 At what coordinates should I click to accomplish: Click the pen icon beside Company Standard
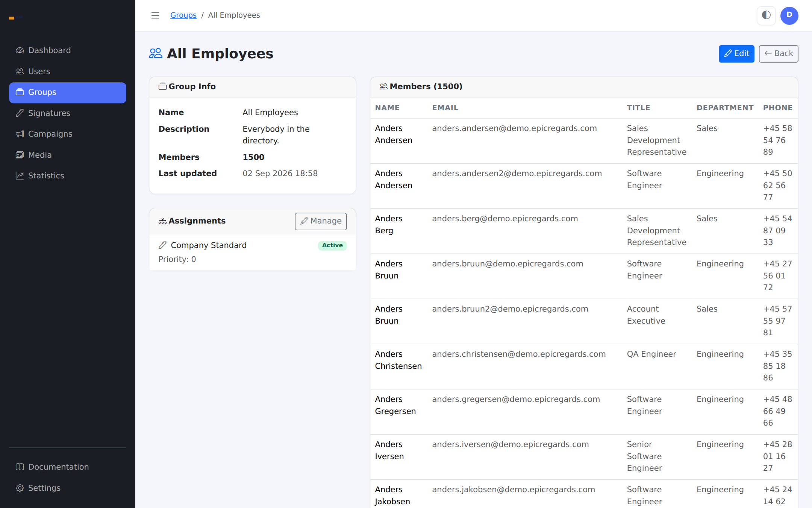tap(162, 245)
